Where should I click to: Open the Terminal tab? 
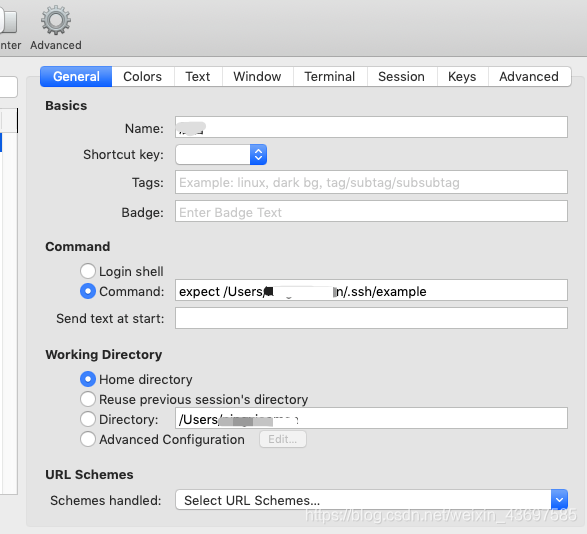[330, 76]
